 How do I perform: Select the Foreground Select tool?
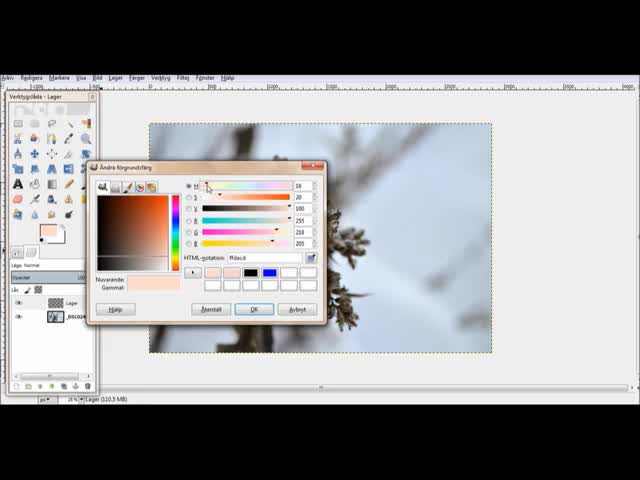35,139
